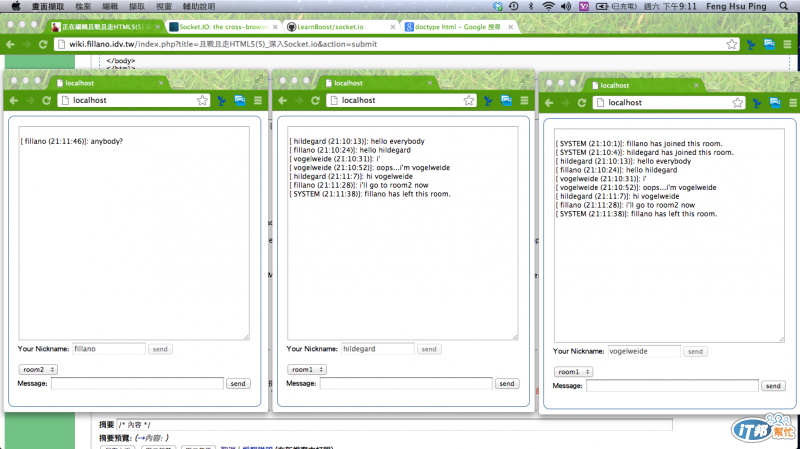Viewport: 800px width, 449px height.
Task: Bookmark page with star in hildegard window
Action: (x=469, y=101)
